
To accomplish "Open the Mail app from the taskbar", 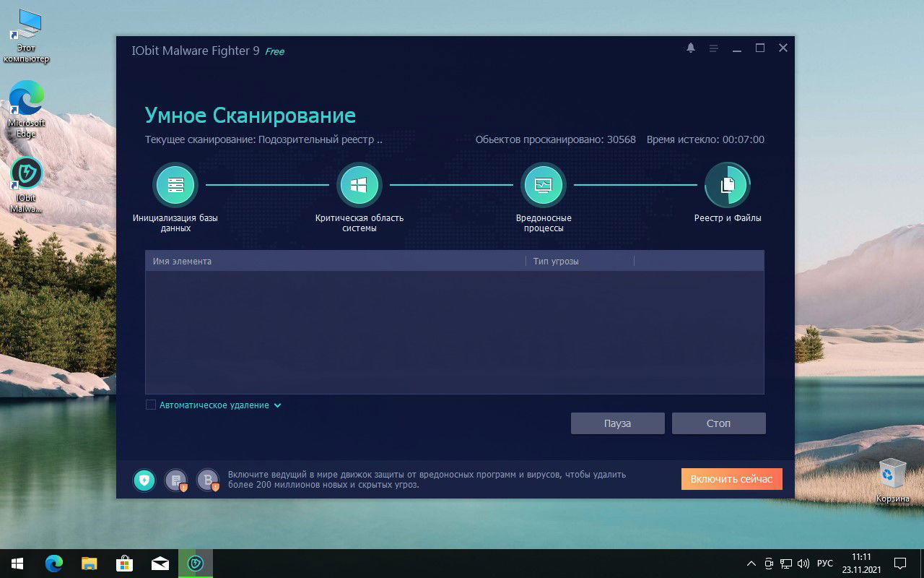I will point(160,563).
